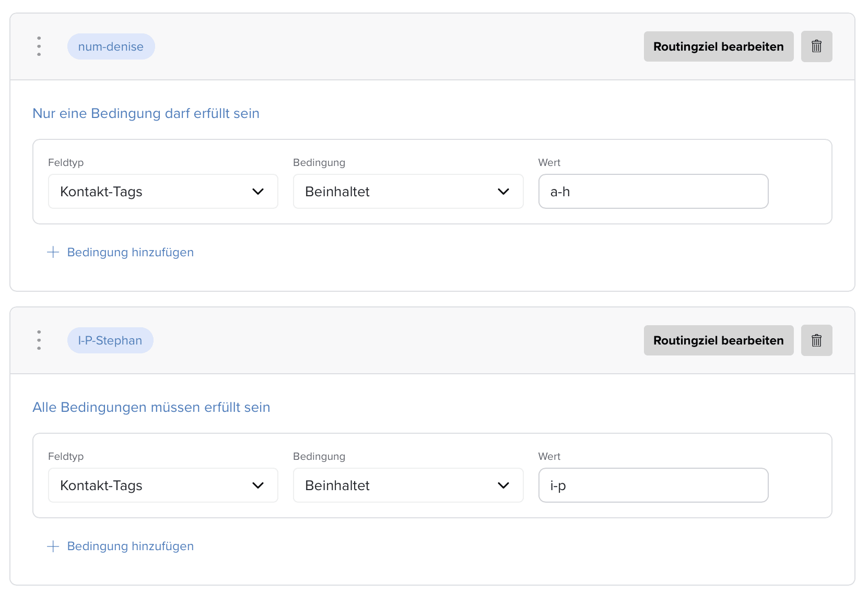Click plus icon under i-p condition
The height and width of the screenshot is (594, 868).
click(53, 546)
